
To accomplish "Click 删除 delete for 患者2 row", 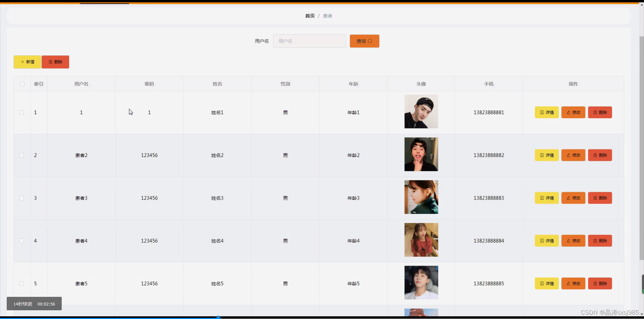I will 600,155.
